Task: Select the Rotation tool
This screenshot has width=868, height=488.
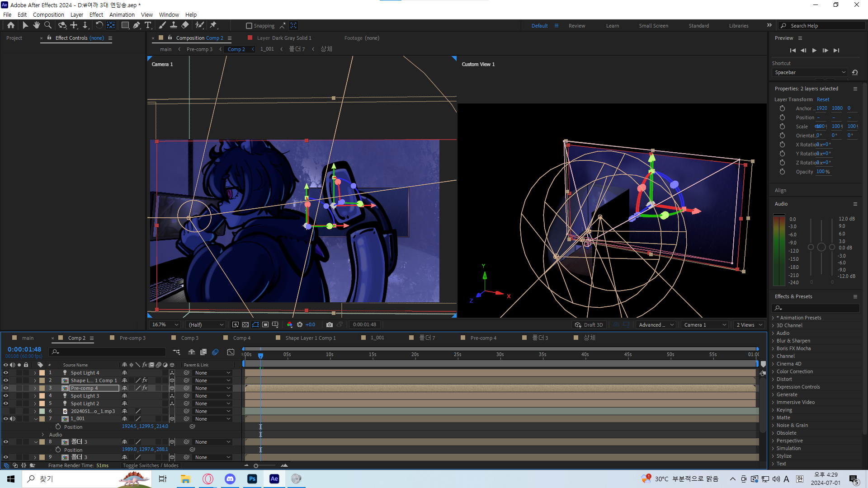Action: (99, 25)
